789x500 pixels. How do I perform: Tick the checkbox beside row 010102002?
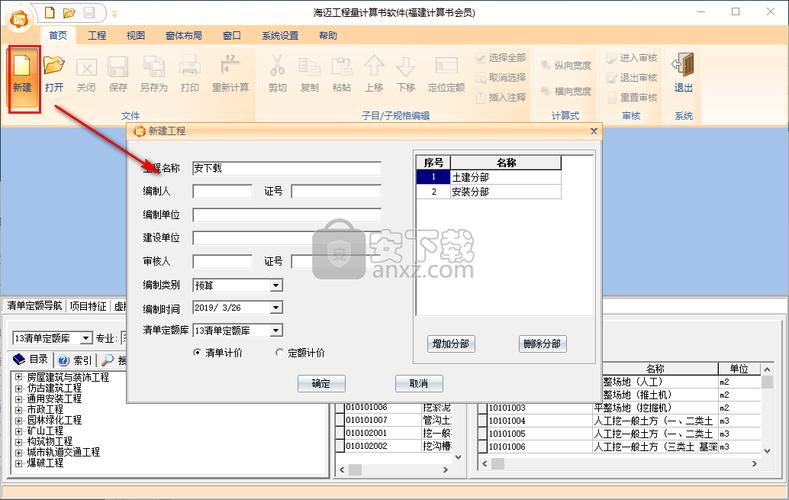[x=340, y=446]
